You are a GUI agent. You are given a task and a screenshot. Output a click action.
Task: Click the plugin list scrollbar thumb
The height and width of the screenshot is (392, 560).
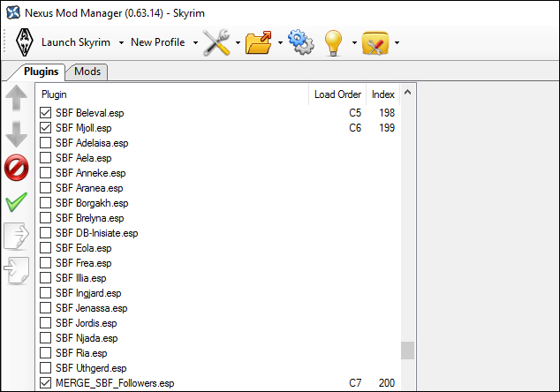pos(407,351)
